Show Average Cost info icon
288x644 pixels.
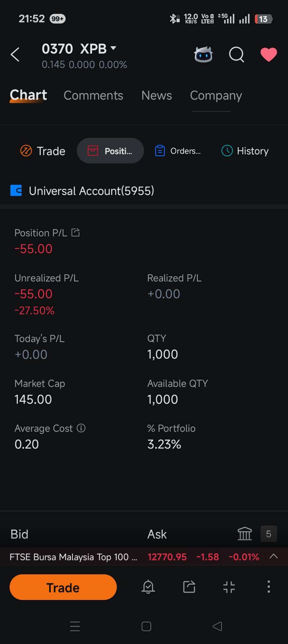tap(81, 428)
